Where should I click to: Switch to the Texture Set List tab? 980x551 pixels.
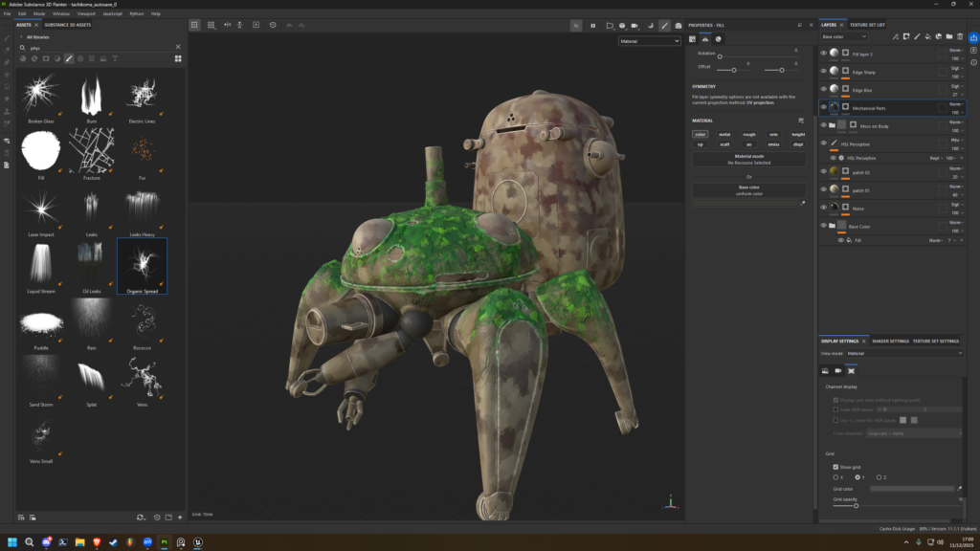(867, 25)
